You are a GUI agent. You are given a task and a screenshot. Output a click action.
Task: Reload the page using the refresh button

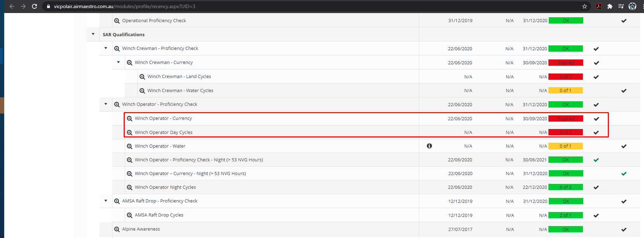(34, 6)
